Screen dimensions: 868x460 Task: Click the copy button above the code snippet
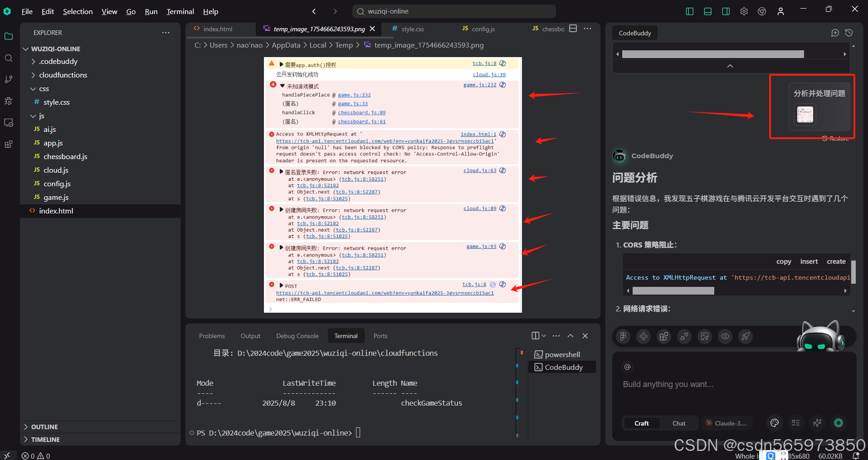pyautogui.click(x=784, y=261)
